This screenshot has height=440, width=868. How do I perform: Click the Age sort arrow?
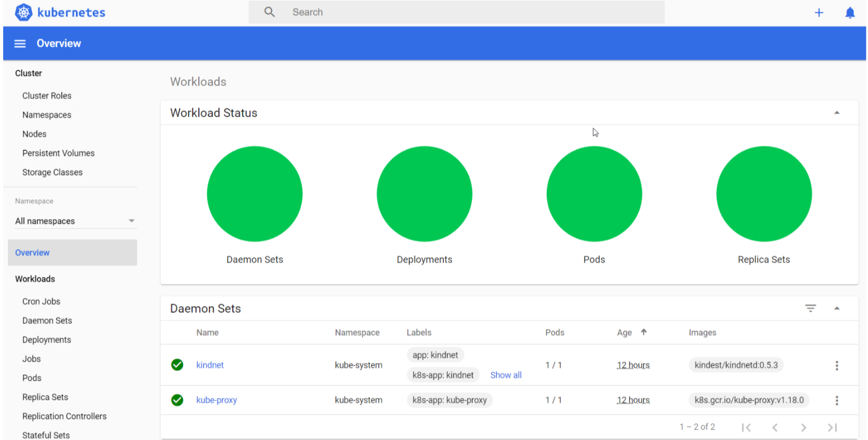pyautogui.click(x=644, y=332)
